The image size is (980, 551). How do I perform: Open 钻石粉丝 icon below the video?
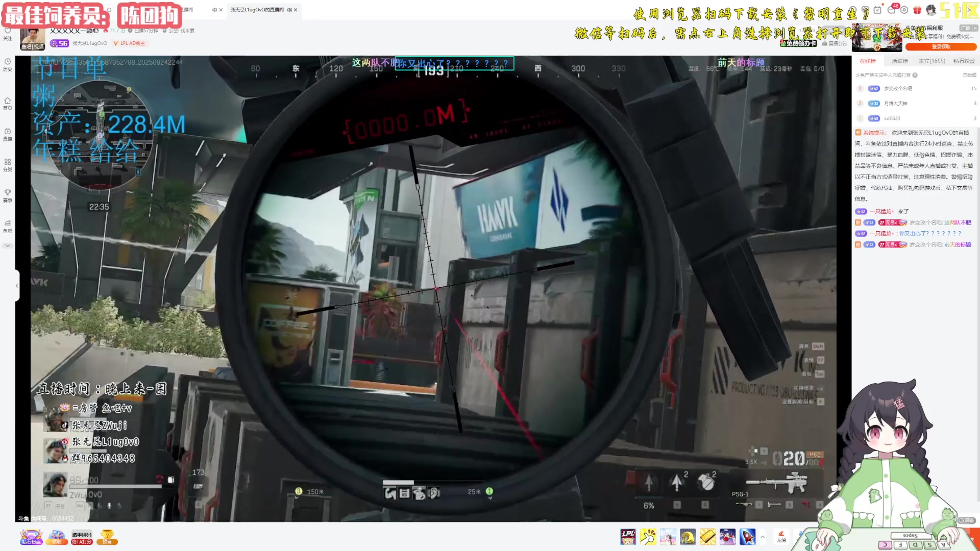[x=31, y=537]
